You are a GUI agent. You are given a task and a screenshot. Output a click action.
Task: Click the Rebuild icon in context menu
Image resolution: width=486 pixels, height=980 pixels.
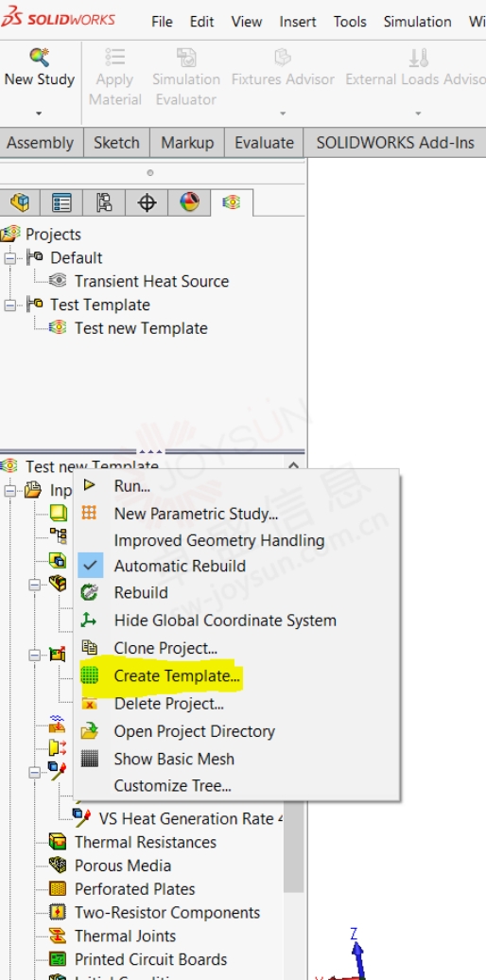(x=90, y=592)
